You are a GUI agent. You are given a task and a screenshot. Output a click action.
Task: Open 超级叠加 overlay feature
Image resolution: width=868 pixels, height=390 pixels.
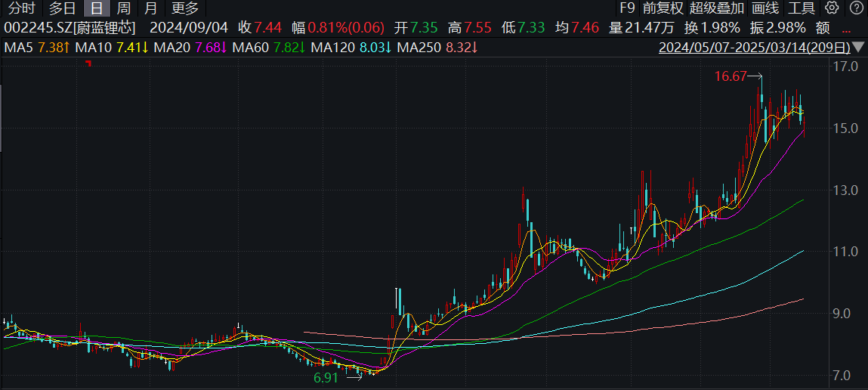716,8
